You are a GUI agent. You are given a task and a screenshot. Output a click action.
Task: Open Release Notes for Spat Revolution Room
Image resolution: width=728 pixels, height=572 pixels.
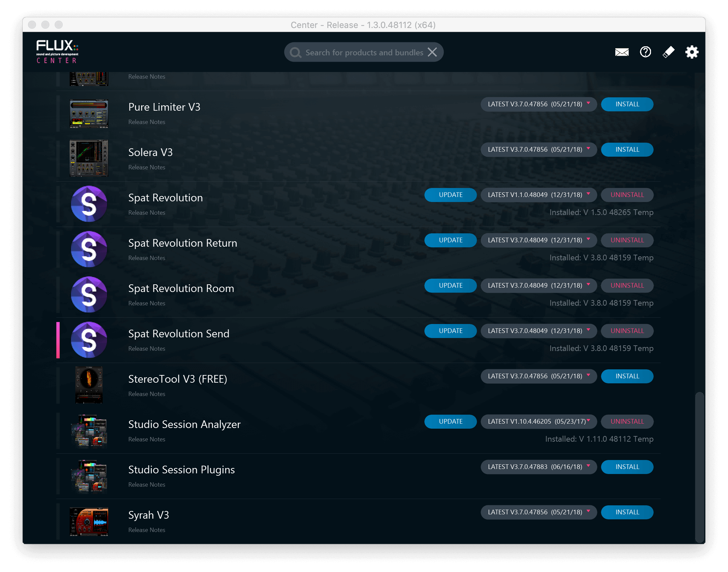tap(147, 303)
